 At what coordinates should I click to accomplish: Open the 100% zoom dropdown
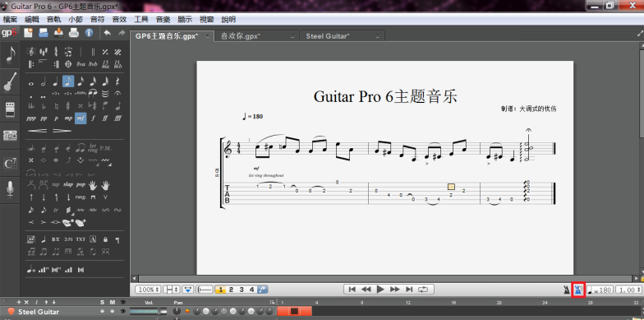click(x=148, y=290)
